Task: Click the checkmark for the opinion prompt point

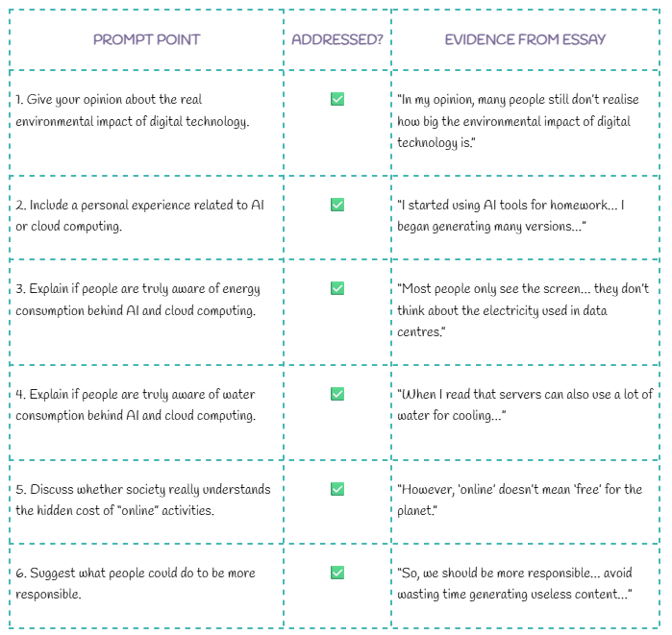Action: [337, 99]
